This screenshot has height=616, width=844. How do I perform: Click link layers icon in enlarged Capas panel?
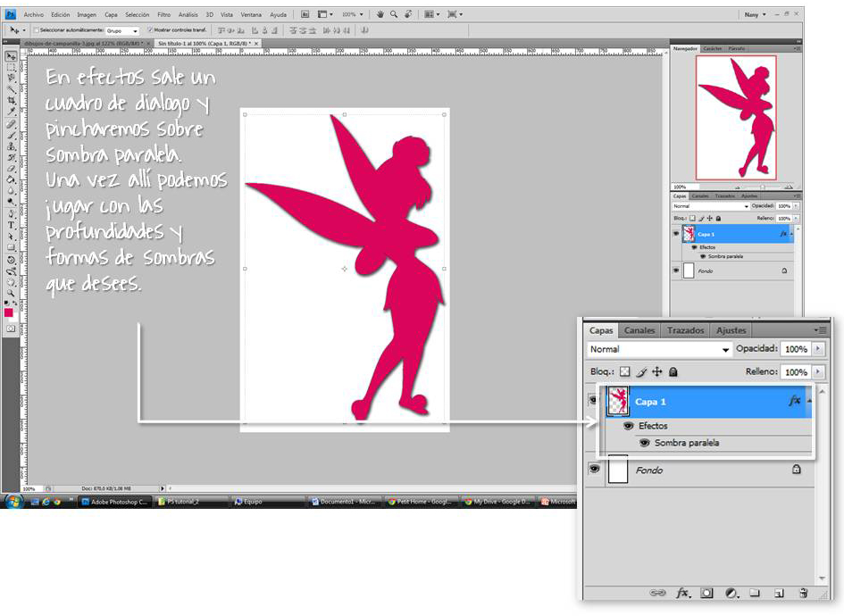click(657, 593)
